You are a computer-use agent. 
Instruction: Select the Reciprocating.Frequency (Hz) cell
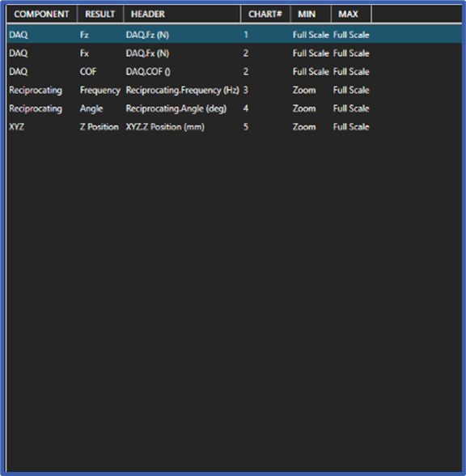click(x=182, y=91)
